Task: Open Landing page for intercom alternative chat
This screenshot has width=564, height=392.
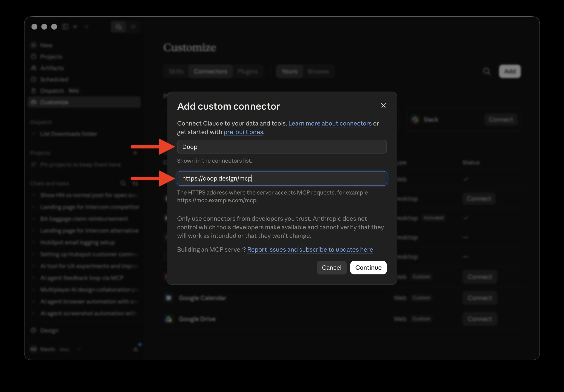Action: (84, 231)
